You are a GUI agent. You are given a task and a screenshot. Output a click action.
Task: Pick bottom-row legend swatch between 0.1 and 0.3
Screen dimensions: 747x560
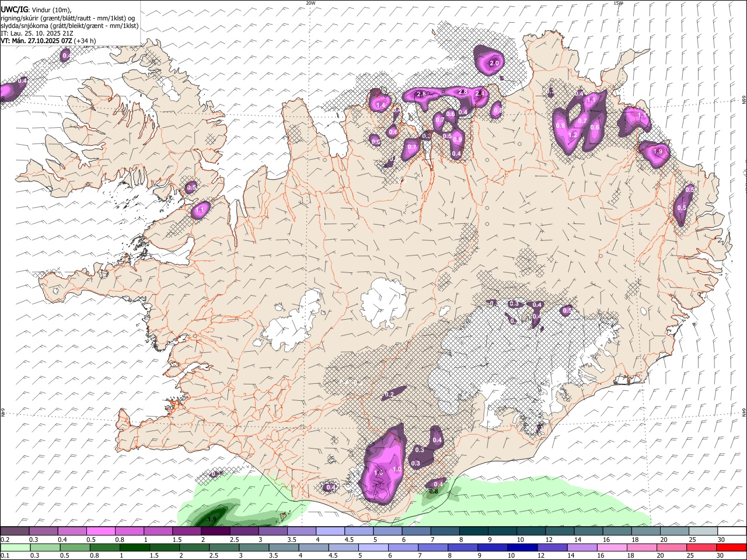click(15, 547)
